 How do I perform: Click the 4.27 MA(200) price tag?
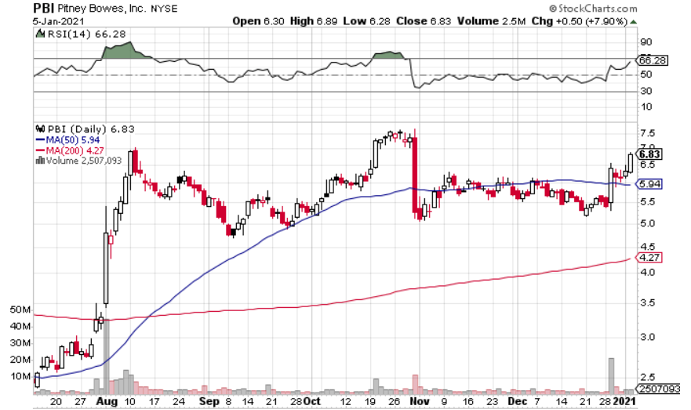pyautogui.click(x=650, y=257)
